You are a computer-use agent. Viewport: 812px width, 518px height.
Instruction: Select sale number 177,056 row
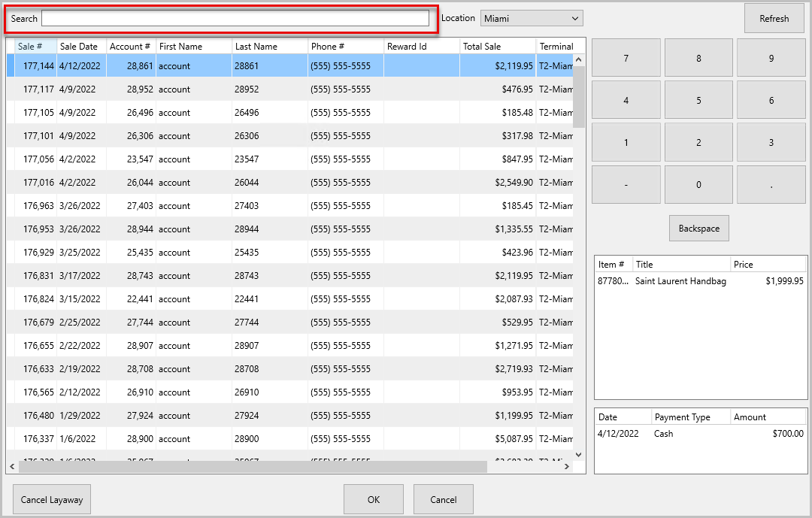click(290, 159)
